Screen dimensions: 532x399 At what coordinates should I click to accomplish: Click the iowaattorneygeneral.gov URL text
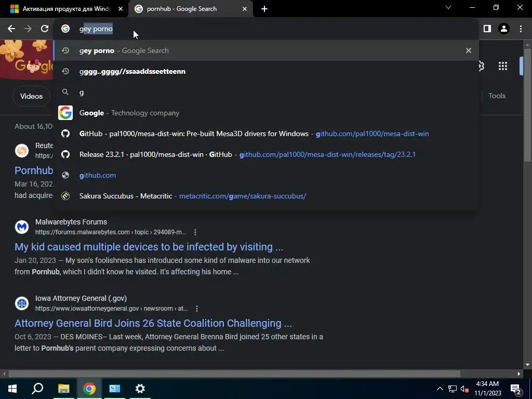click(x=112, y=309)
